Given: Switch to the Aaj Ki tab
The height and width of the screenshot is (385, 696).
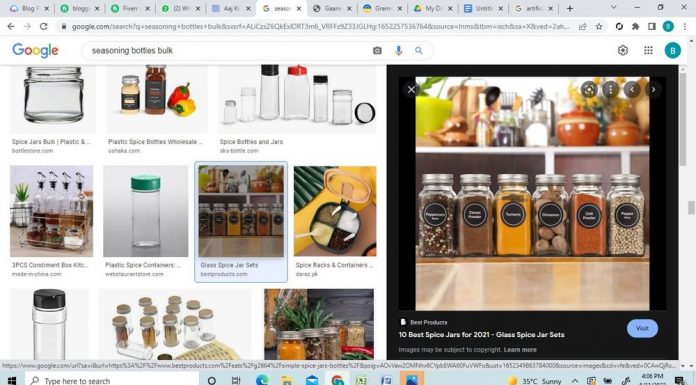Looking at the screenshot, I should (231, 8).
